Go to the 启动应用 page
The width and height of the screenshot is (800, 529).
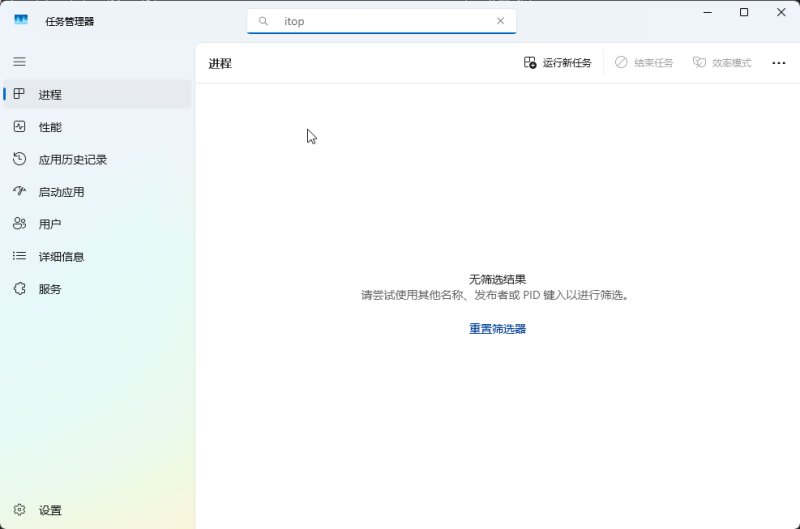[x=97, y=192]
